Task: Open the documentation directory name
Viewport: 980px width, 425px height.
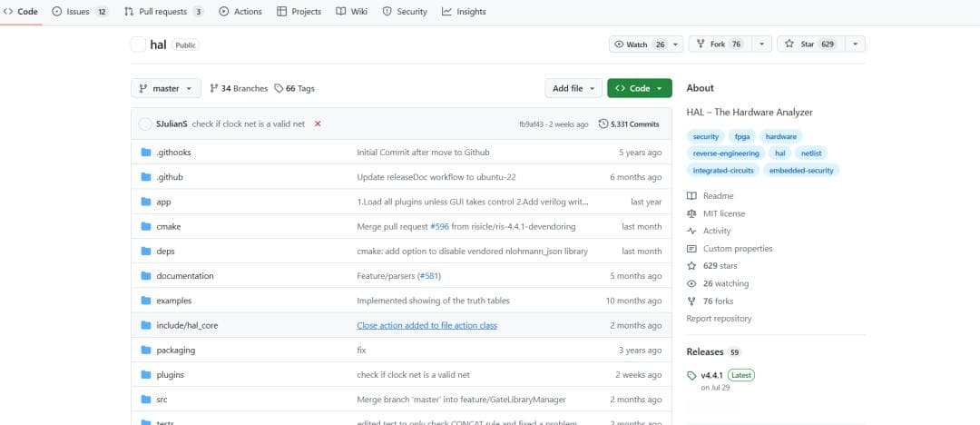Action: pos(185,276)
